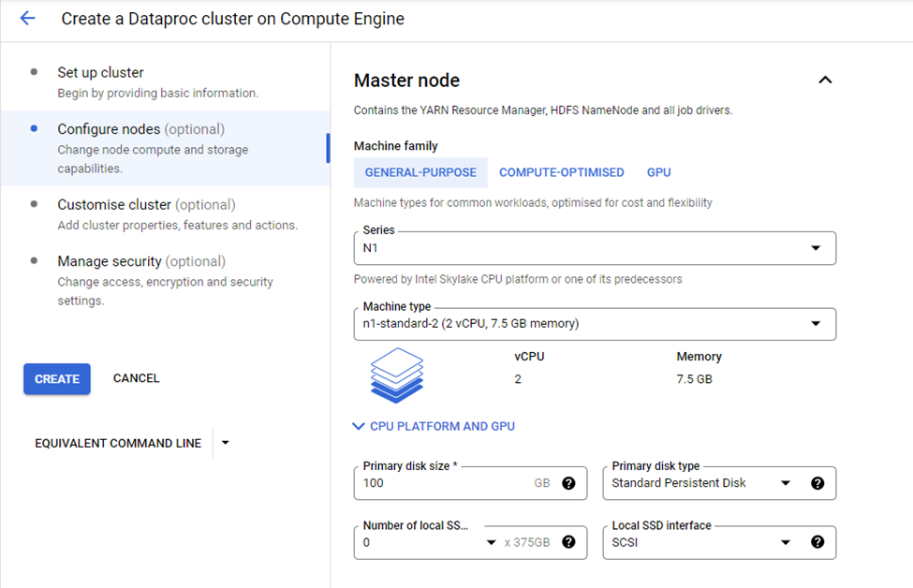The height and width of the screenshot is (588, 913).
Task: Click the Create button
Action: (57, 379)
